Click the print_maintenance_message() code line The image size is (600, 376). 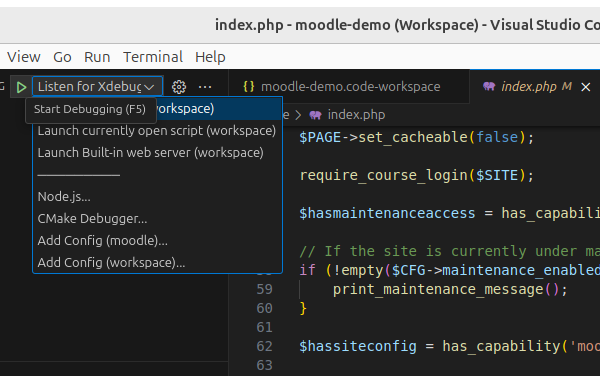click(x=450, y=289)
